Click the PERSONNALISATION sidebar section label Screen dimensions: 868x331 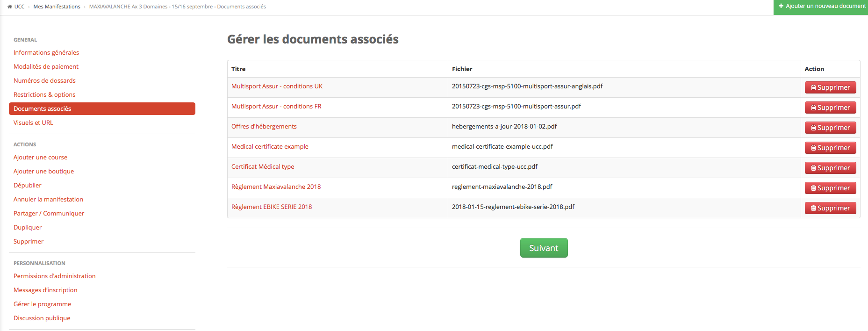39,263
